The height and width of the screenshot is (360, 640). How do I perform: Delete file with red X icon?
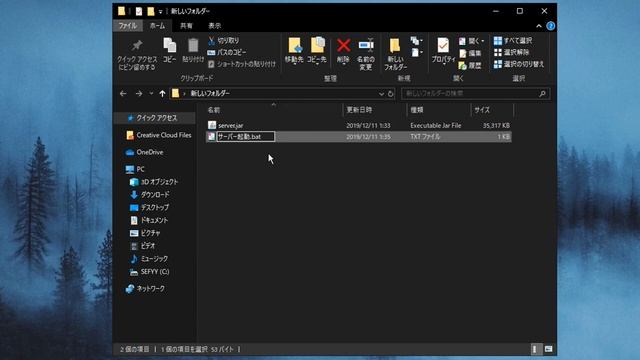coord(343,51)
